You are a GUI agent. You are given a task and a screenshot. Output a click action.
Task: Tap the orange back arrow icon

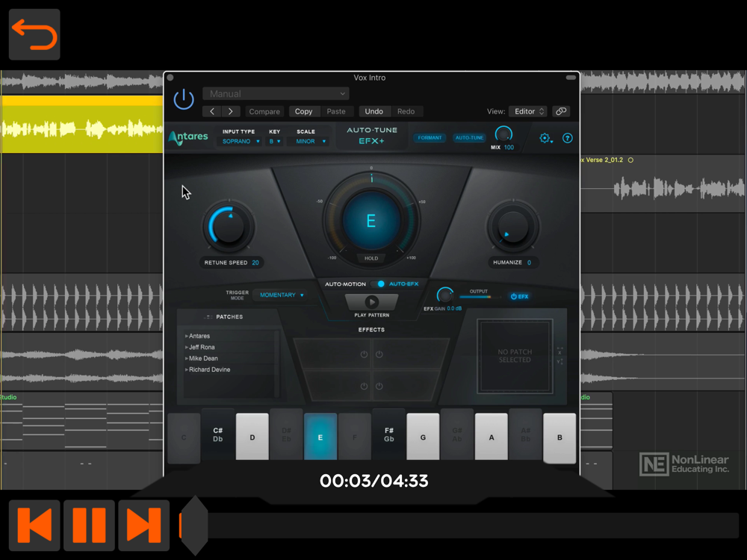coord(34,34)
